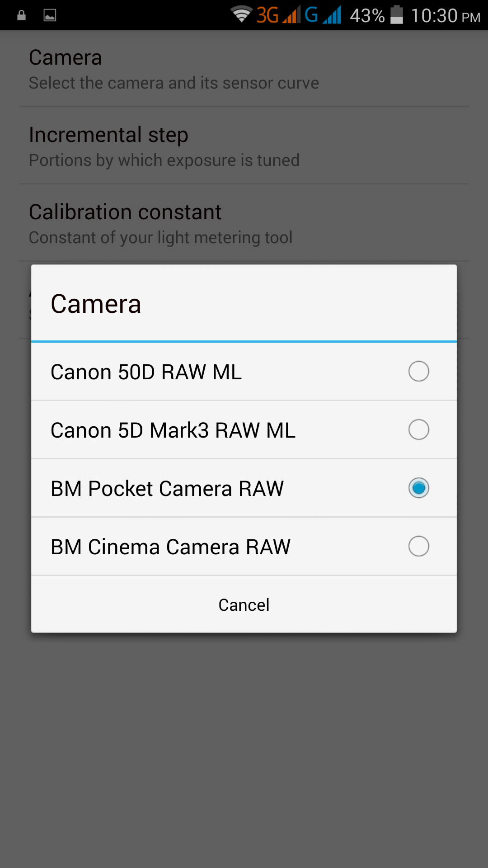Open the Calibration constant setting
The width and height of the screenshot is (488, 868).
coord(244,223)
